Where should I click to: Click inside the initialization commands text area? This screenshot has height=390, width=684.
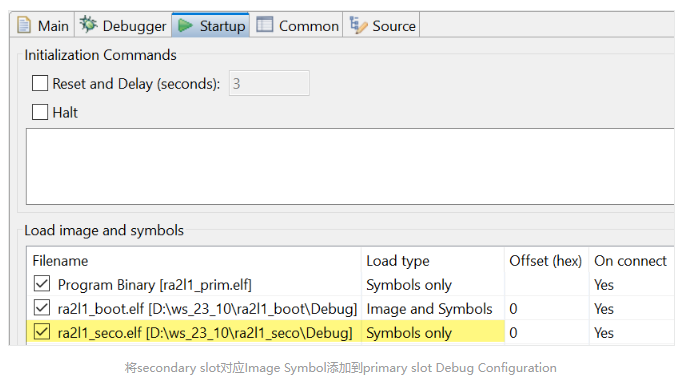tap(350, 166)
